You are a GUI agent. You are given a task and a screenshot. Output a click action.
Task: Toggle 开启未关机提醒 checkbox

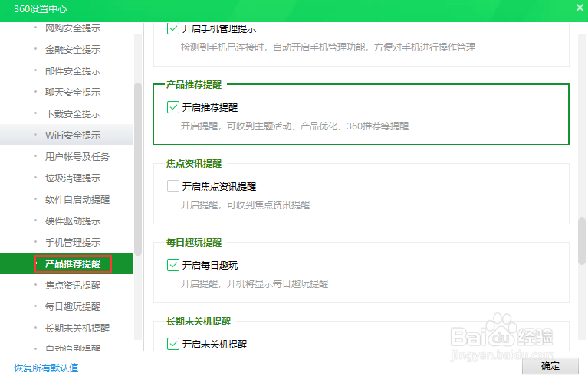[x=173, y=344]
